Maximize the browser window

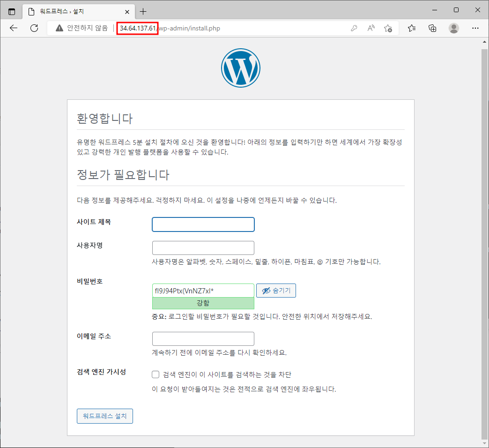[456, 10]
